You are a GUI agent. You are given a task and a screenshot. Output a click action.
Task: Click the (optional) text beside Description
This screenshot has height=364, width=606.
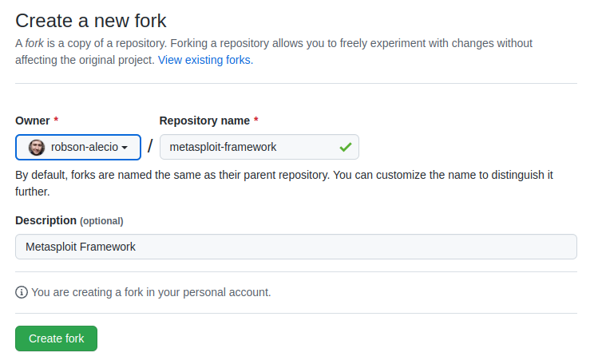pos(101,221)
